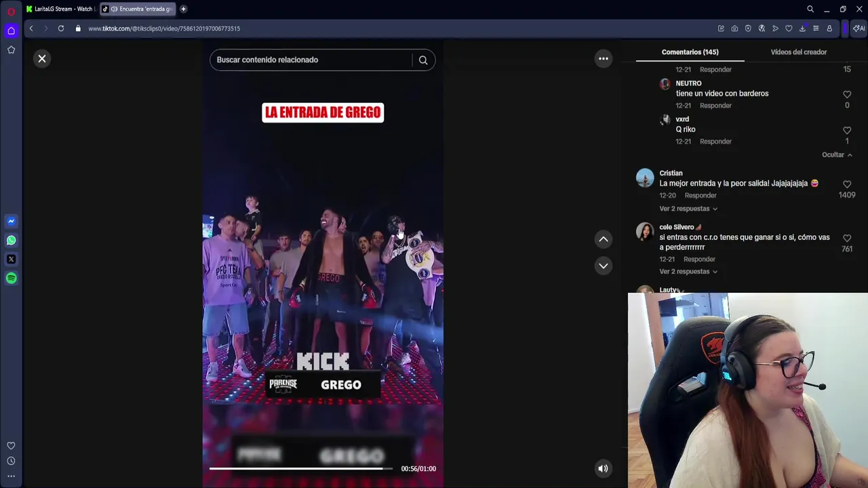Switch to Videos del creador tab
868x488 pixels.
point(798,52)
